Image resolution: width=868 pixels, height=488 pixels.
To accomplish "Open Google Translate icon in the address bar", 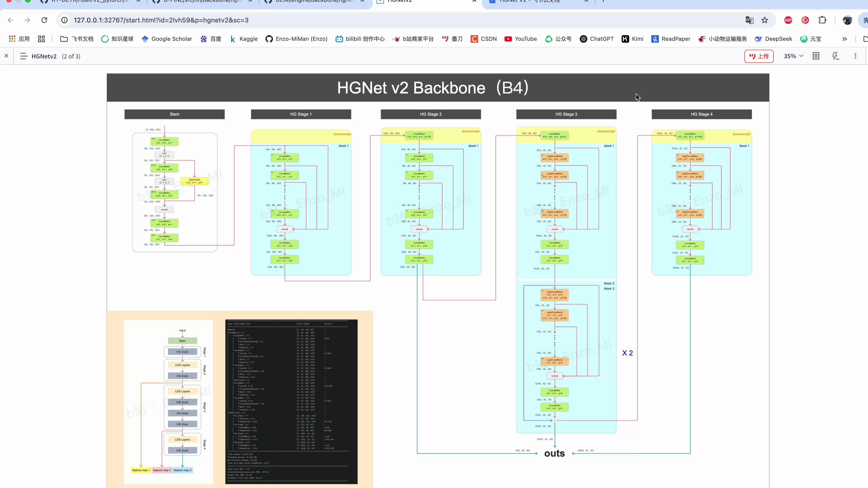I will tap(749, 20).
